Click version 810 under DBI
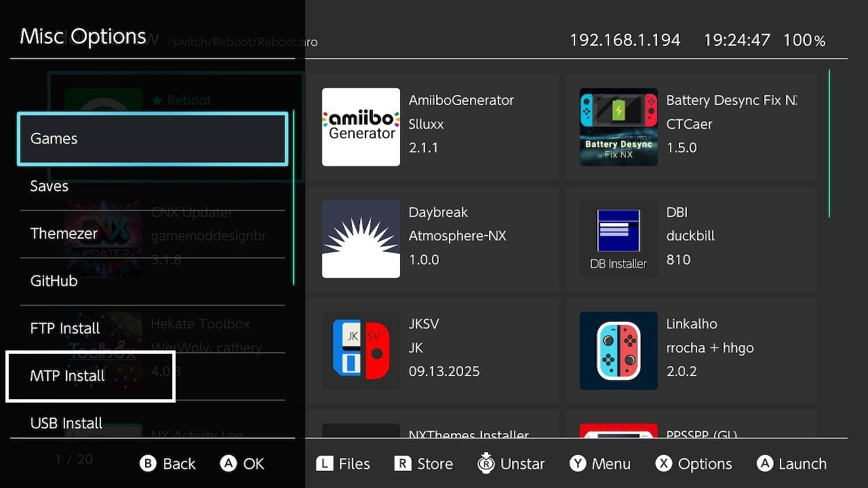 [678, 260]
